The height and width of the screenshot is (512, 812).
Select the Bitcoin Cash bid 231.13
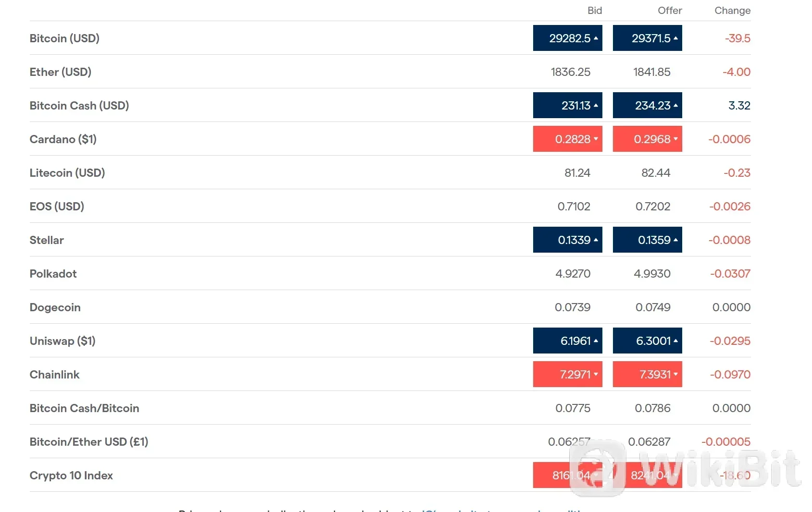567,105
